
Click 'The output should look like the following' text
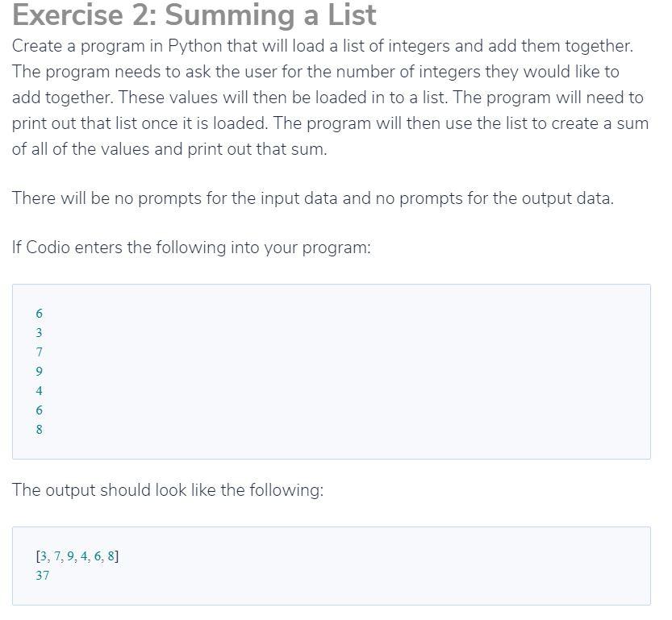click(168, 490)
